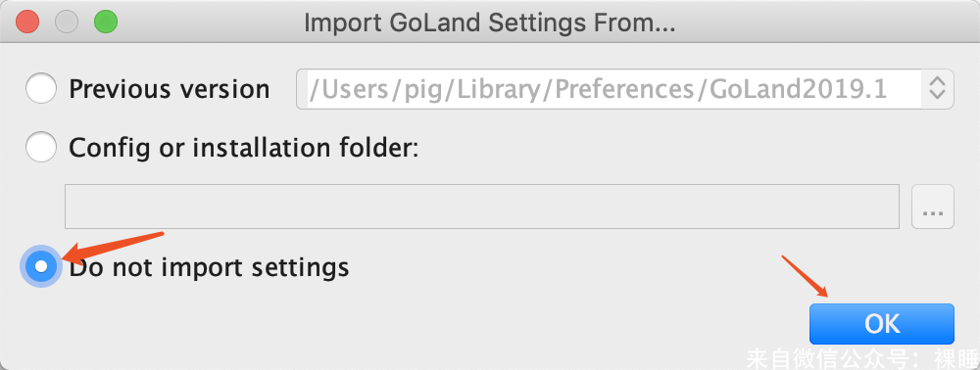Click the Import GoLand Settings From title bar
Image resolution: width=980 pixels, height=370 pixels.
490,23
